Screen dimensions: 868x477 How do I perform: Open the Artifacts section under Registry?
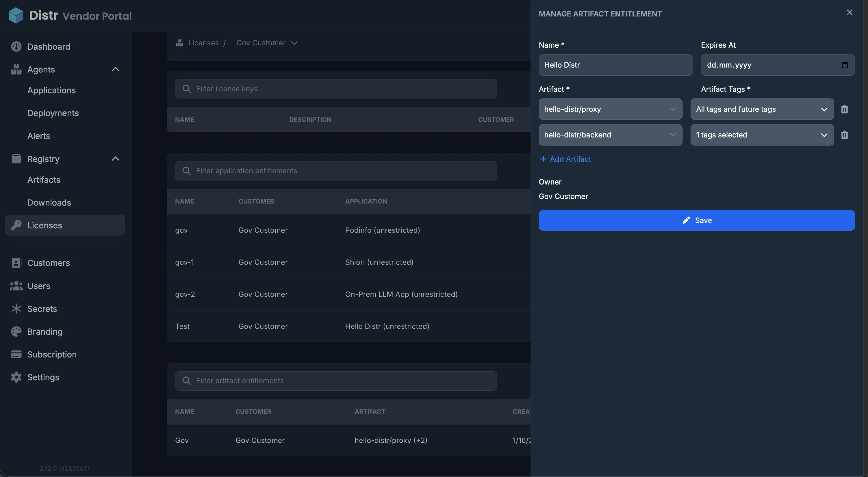[x=44, y=180]
